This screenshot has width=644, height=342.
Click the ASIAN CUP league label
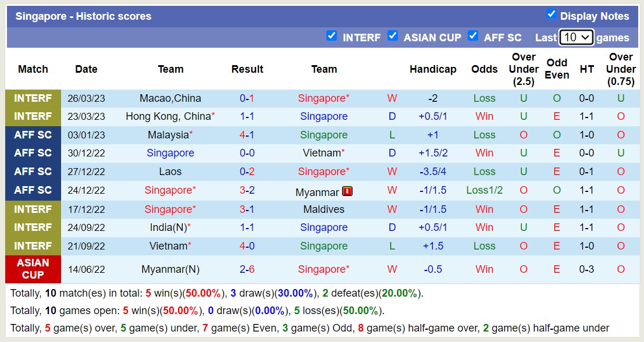click(x=33, y=269)
